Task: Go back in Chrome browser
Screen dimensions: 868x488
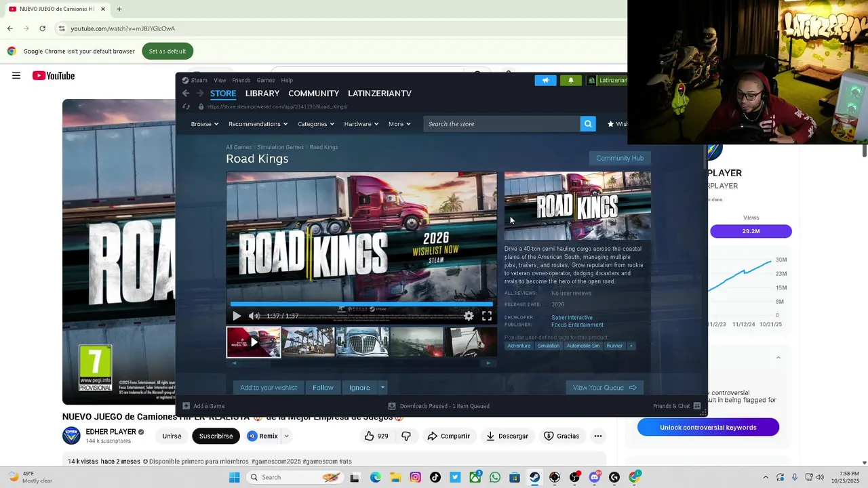Action: [9, 28]
